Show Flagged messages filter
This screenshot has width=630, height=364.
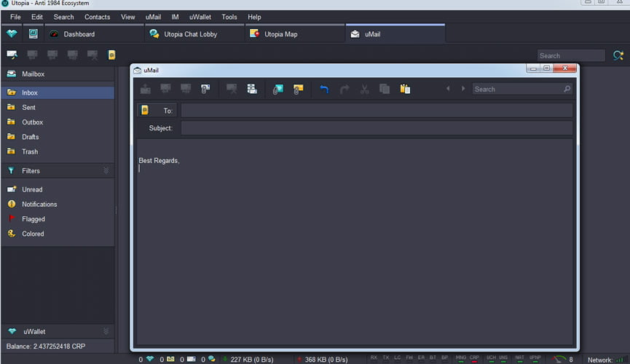point(33,219)
